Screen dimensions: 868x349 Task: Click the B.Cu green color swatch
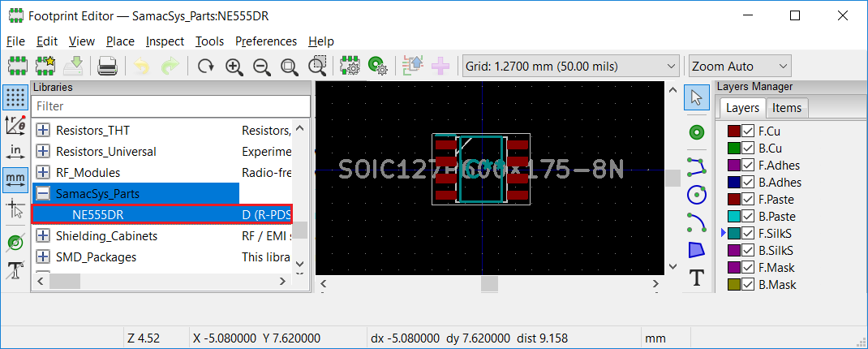tap(734, 149)
